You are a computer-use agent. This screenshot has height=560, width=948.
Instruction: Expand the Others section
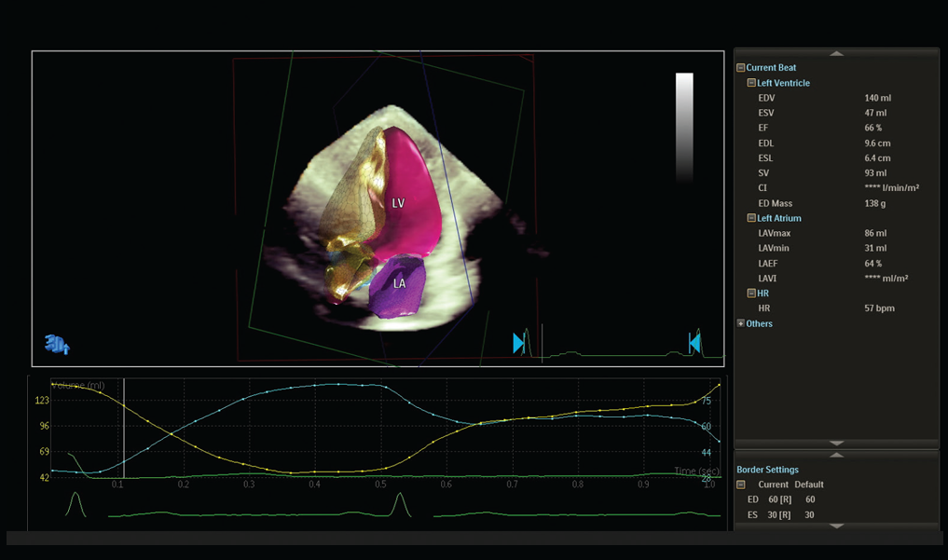(x=741, y=323)
